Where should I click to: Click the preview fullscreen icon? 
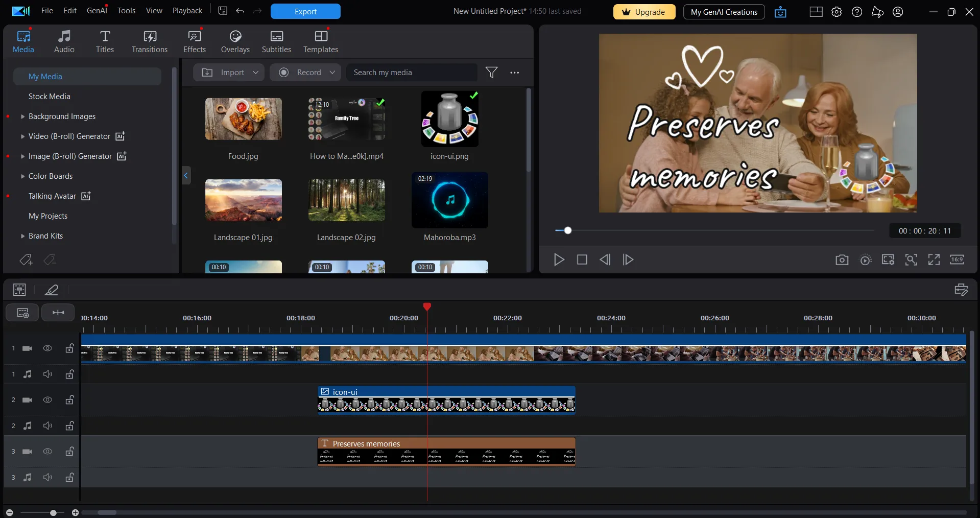click(934, 260)
